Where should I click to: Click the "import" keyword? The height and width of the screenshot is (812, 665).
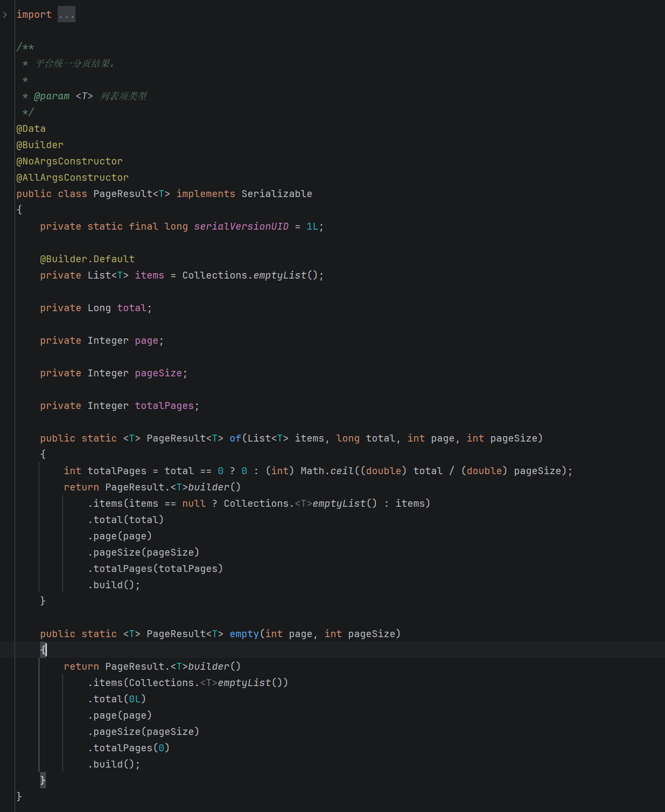pyautogui.click(x=34, y=15)
